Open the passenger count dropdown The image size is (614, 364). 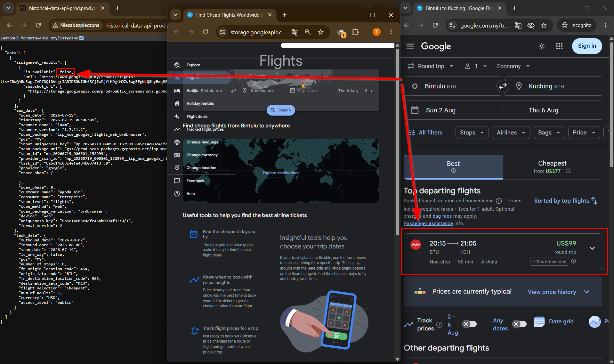point(476,66)
